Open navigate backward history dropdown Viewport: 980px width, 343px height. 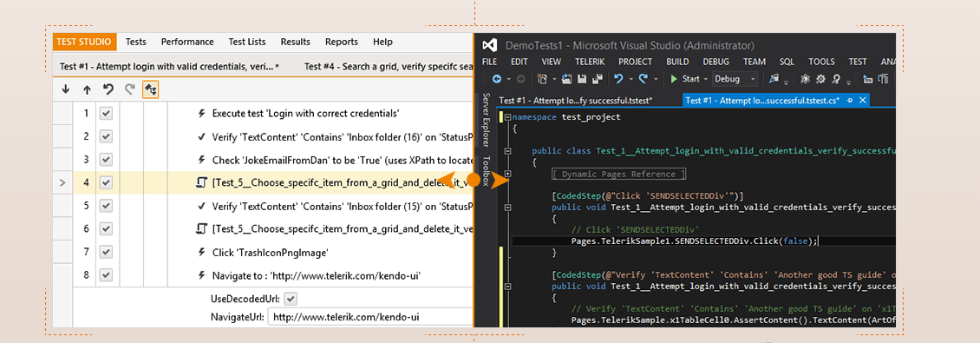click(x=509, y=80)
